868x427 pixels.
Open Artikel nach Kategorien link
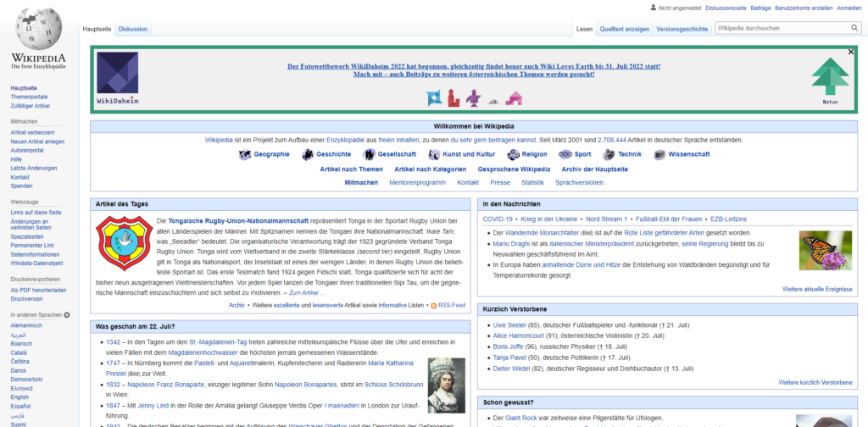[430, 169]
